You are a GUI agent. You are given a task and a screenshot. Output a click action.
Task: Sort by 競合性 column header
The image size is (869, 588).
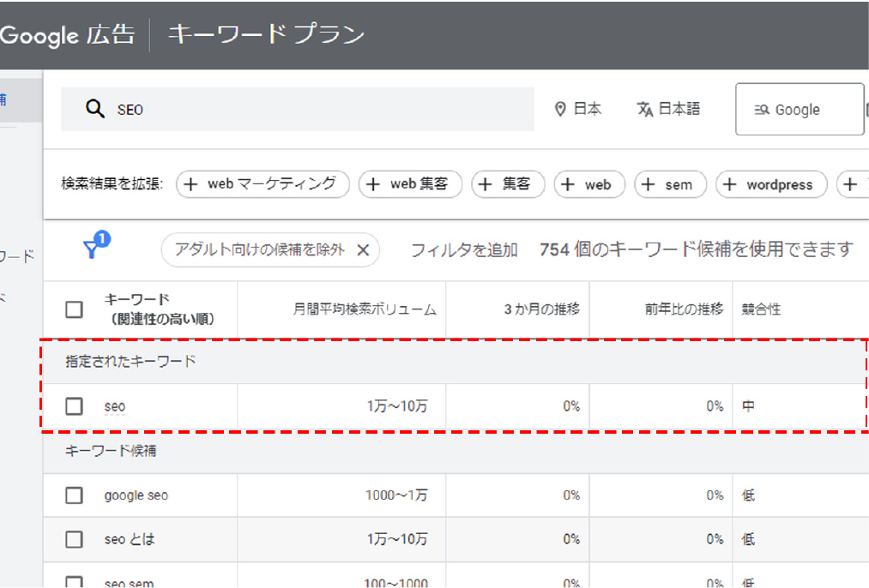click(761, 309)
